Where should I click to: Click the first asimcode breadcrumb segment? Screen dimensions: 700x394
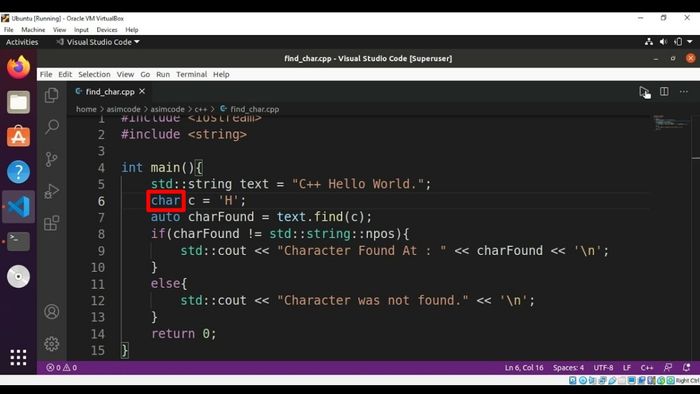(123, 109)
